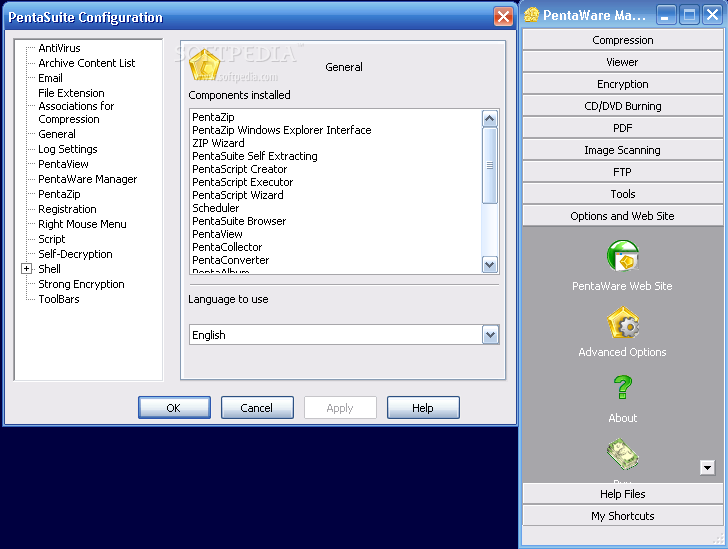
Task: Click the components list scroll-up arrow
Action: coord(489,119)
